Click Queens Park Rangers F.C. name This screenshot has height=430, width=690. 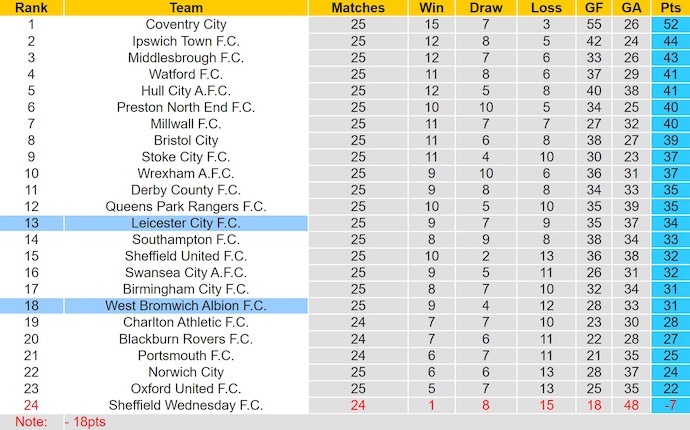(185, 206)
